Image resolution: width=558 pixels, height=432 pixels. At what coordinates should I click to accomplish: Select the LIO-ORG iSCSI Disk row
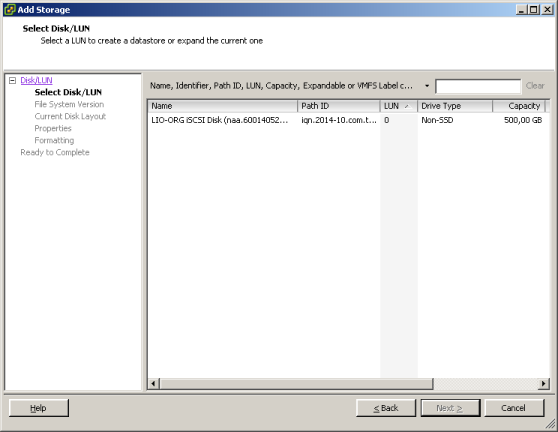tap(347, 120)
